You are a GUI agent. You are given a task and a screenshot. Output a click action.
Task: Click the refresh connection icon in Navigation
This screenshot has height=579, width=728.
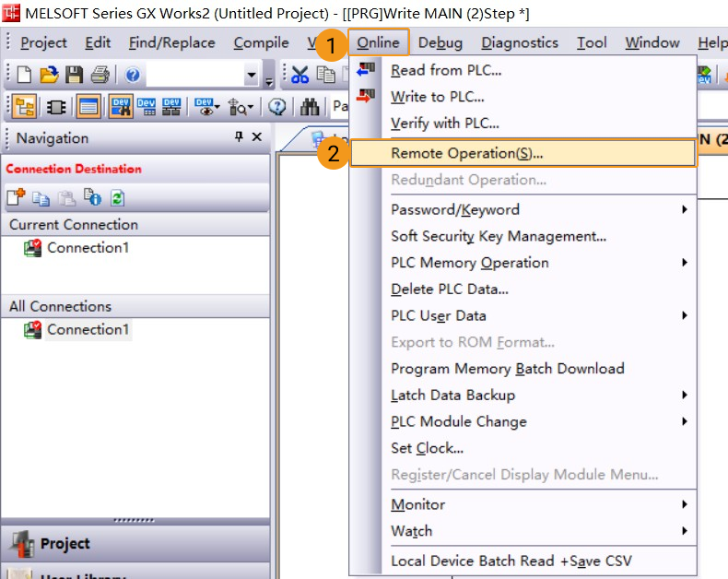pyautogui.click(x=117, y=196)
